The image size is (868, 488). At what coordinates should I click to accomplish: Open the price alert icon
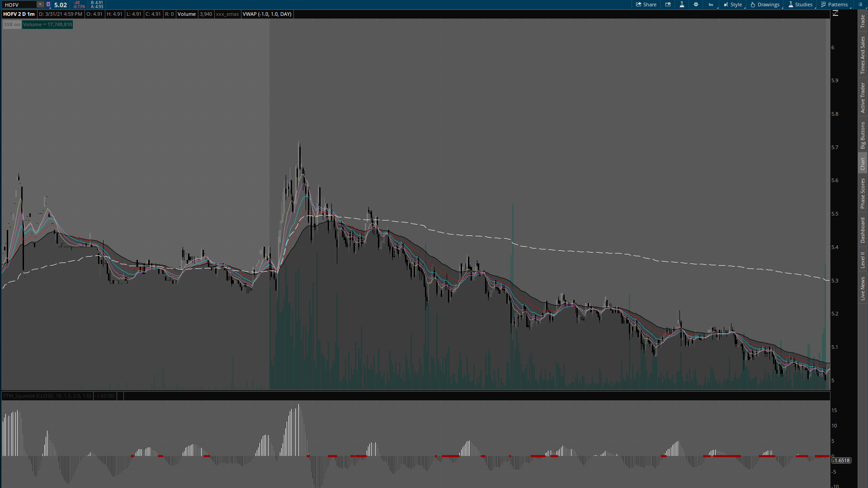(x=668, y=5)
